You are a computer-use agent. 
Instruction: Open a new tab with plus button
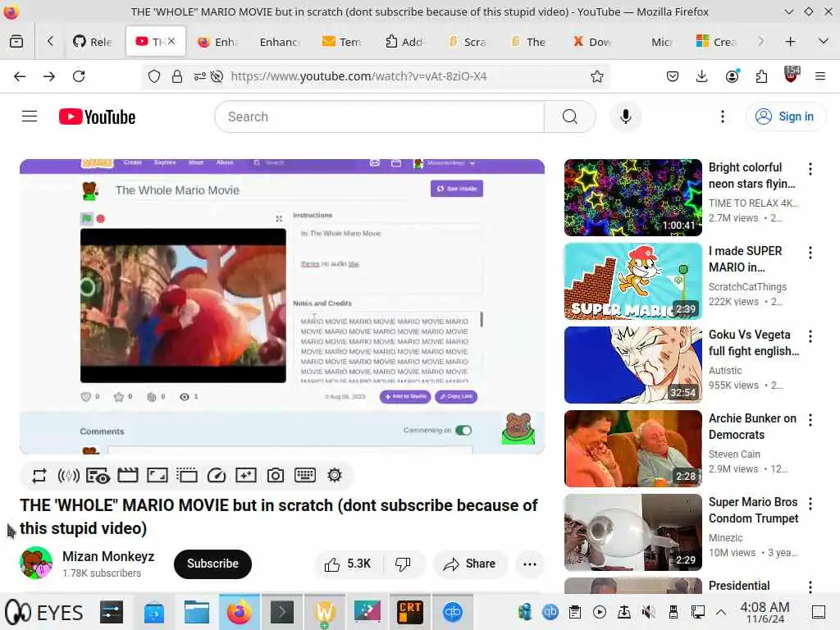tap(790, 41)
